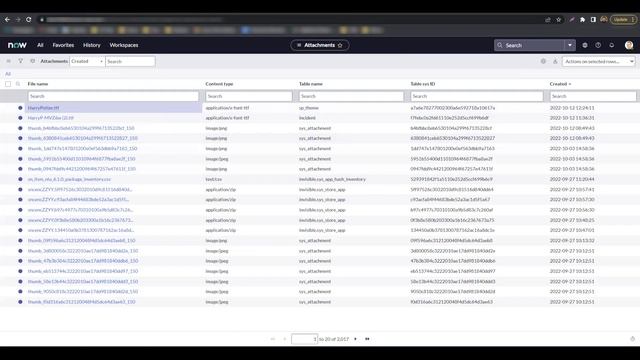Click the 'sp_theme' table name cell

click(x=309, y=108)
